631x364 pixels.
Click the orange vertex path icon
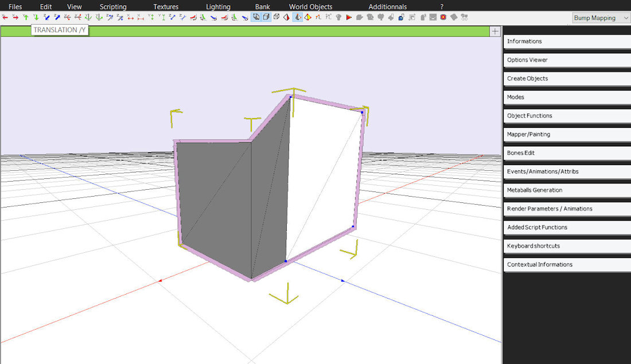tap(318, 17)
